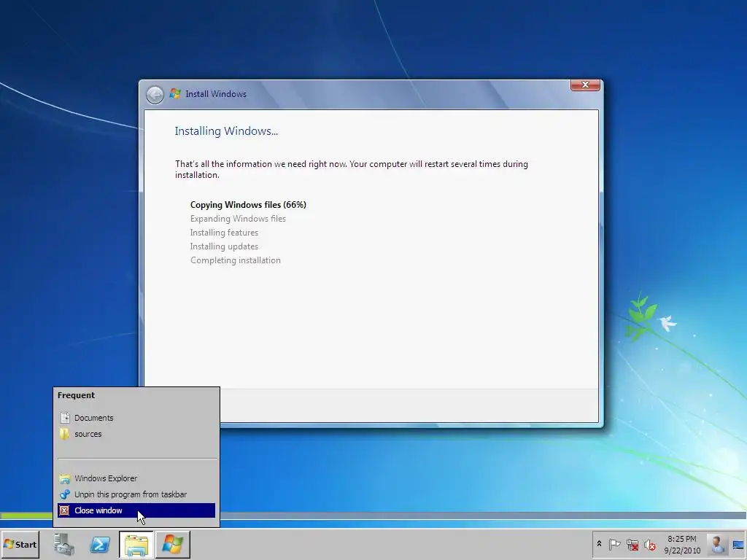Click the Frequent header in jump list

coord(76,395)
